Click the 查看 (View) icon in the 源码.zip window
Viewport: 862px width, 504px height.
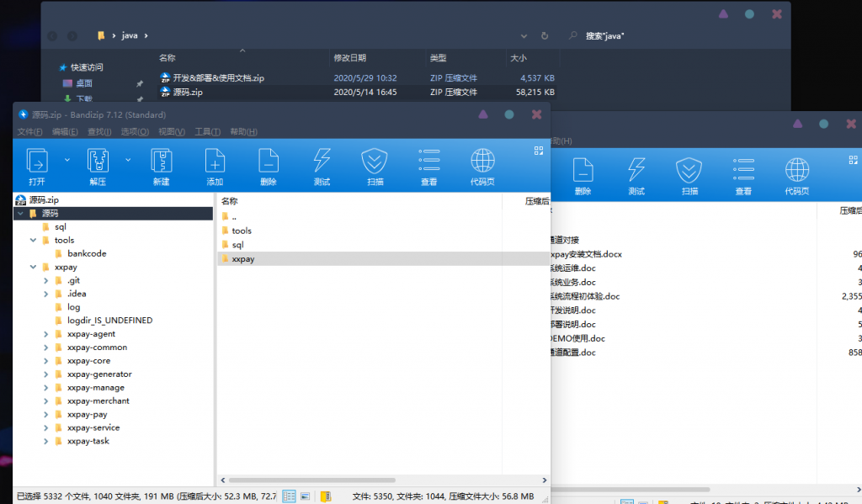(428, 162)
